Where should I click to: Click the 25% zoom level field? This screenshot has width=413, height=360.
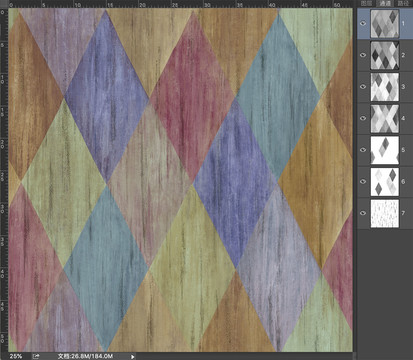coord(16,356)
